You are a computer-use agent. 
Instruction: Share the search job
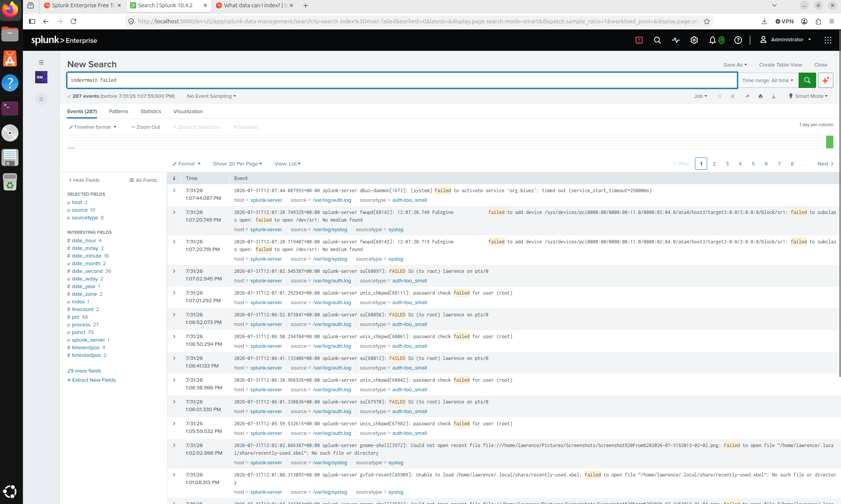coord(747,96)
